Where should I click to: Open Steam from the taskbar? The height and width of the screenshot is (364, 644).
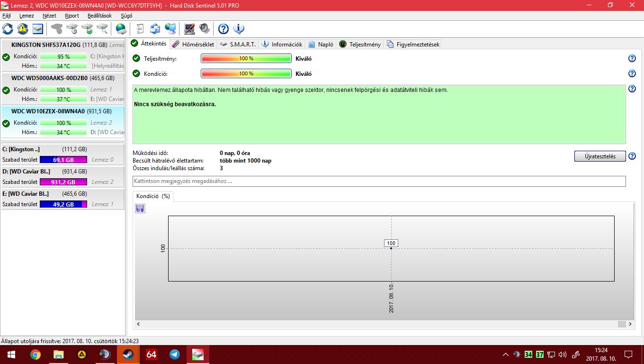point(128,355)
